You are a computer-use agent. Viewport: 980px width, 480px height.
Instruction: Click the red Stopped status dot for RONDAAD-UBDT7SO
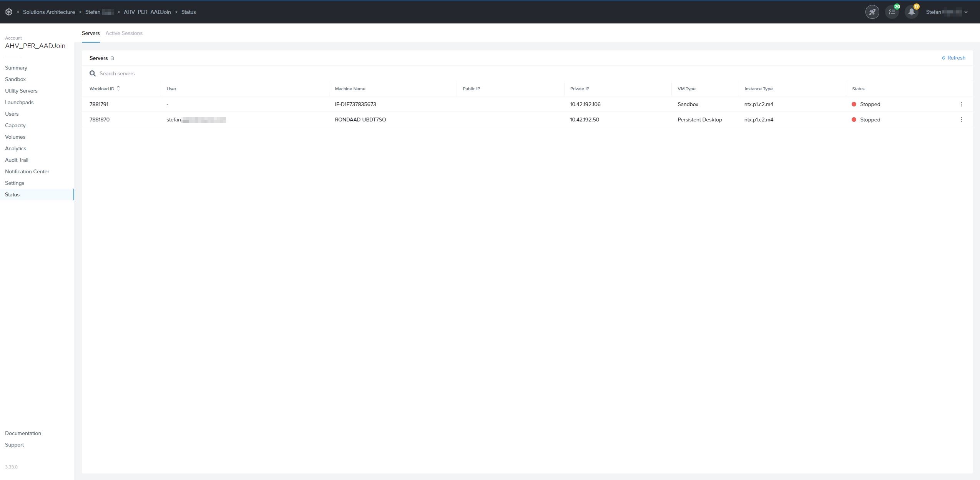(854, 119)
